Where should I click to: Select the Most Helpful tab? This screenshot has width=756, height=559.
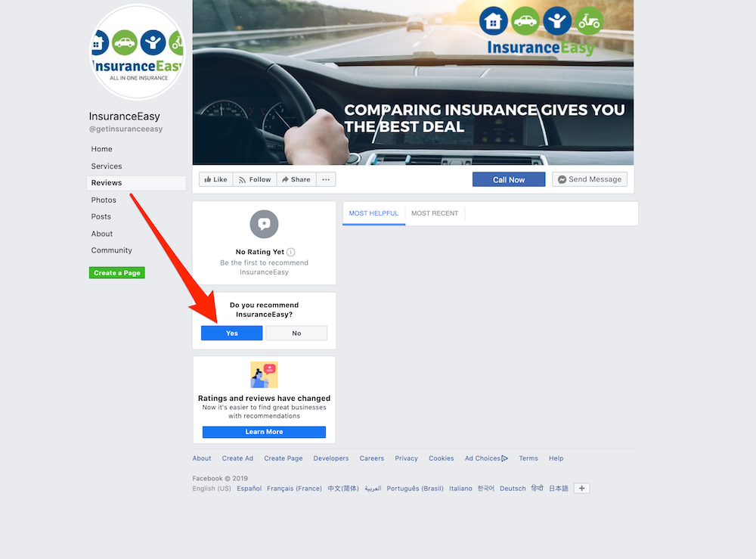(373, 213)
